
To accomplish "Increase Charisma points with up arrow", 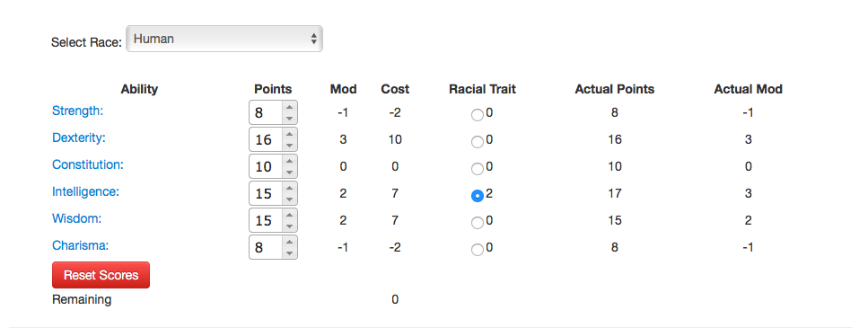I will click(289, 242).
